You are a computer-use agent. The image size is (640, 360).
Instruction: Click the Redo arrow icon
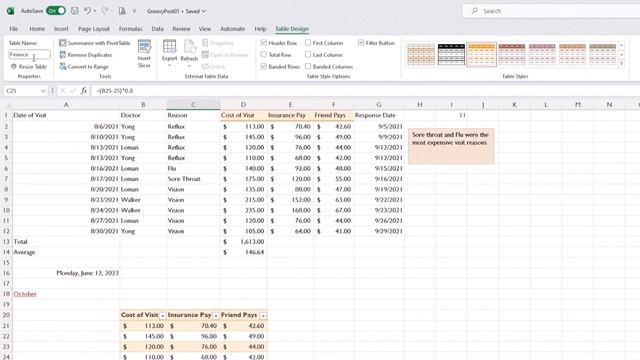[x=104, y=11]
